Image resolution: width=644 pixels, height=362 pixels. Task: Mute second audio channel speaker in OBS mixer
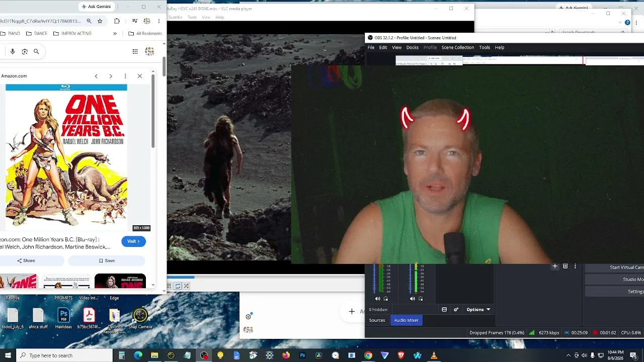pyautogui.click(x=413, y=299)
